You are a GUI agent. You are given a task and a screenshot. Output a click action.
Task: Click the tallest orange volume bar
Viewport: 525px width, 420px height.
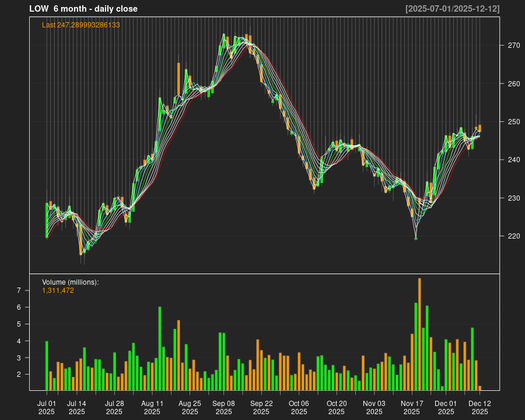click(419, 334)
